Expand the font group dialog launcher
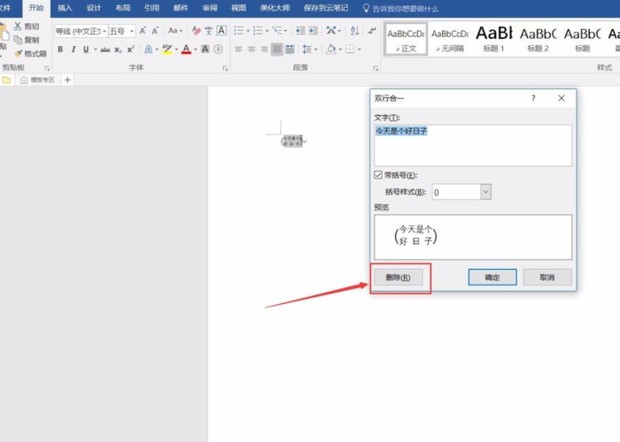620x442 pixels. click(225, 68)
